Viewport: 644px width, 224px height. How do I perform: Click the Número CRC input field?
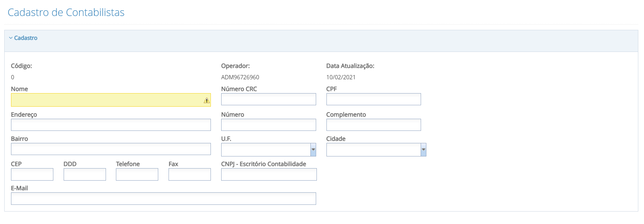tap(268, 99)
